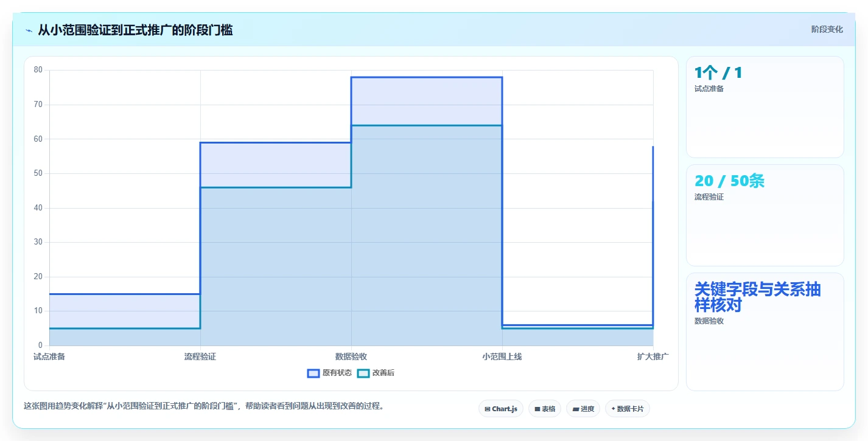Click the 流程验证 x-axis label
Screen dimensions: 868x441
point(200,356)
